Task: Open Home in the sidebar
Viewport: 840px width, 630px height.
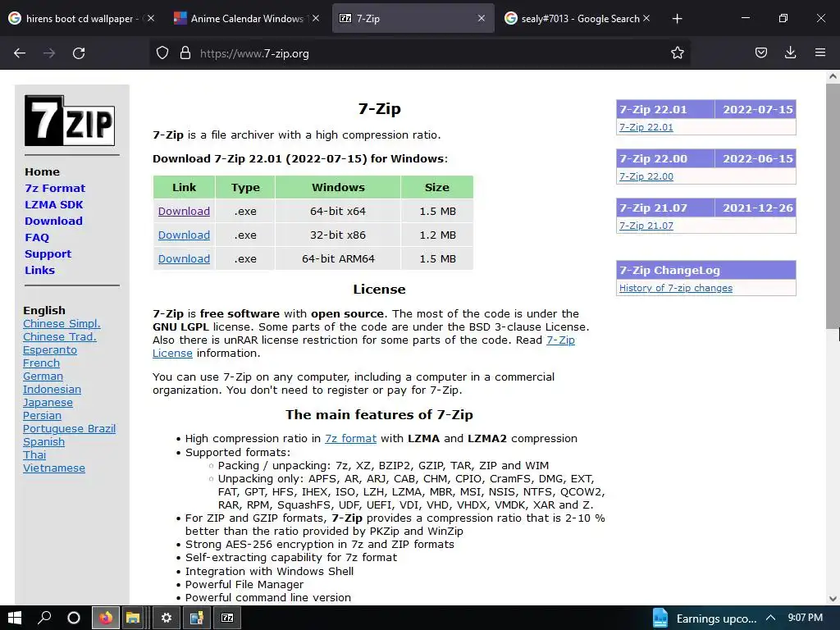Action: click(43, 172)
